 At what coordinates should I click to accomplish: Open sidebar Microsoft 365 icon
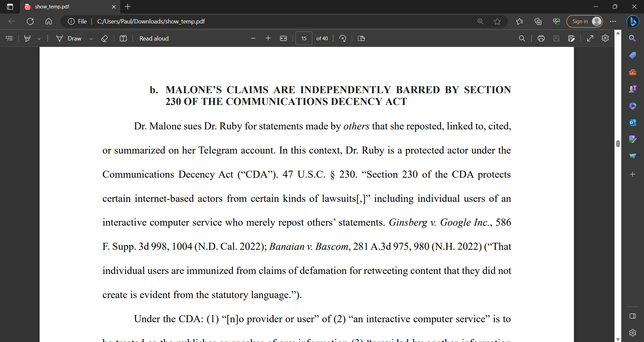(x=633, y=106)
